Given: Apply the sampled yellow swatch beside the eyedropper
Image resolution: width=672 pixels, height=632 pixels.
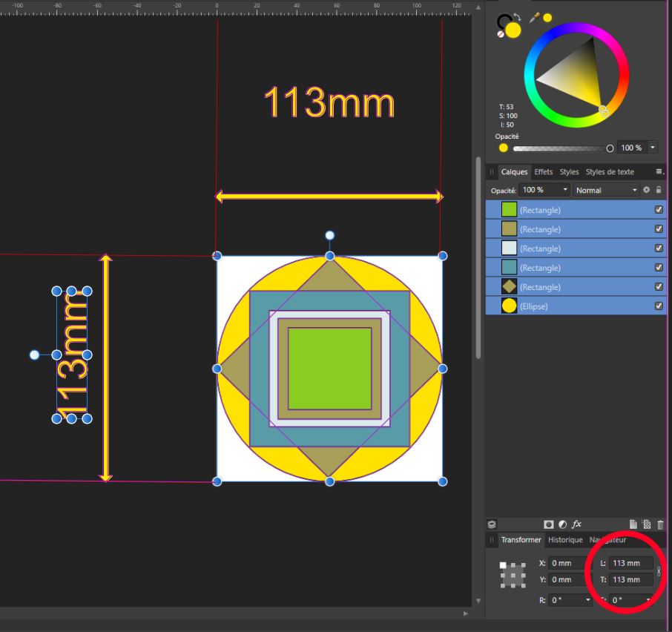Looking at the screenshot, I should tap(547, 18).
